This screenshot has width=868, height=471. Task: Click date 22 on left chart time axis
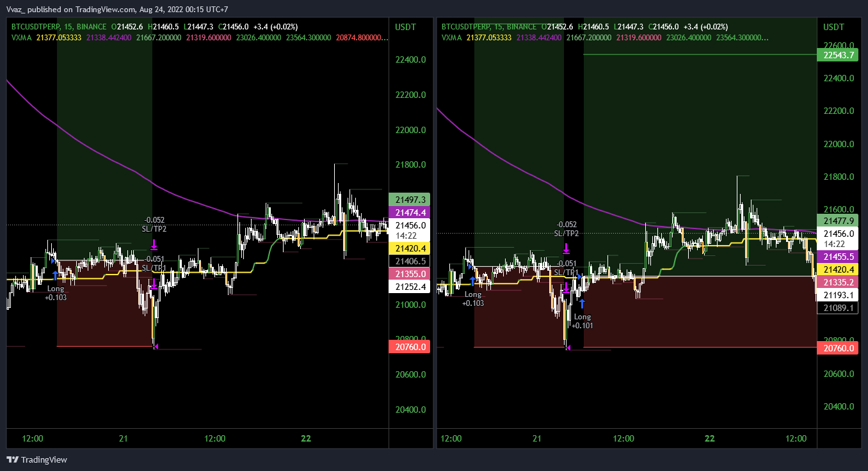pyautogui.click(x=306, y=438)
